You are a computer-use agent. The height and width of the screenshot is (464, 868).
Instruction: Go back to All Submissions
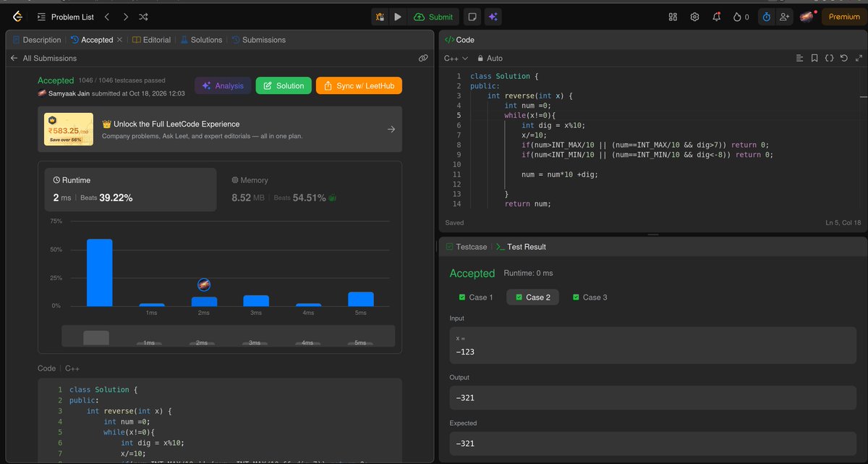(x=43, y=58)
